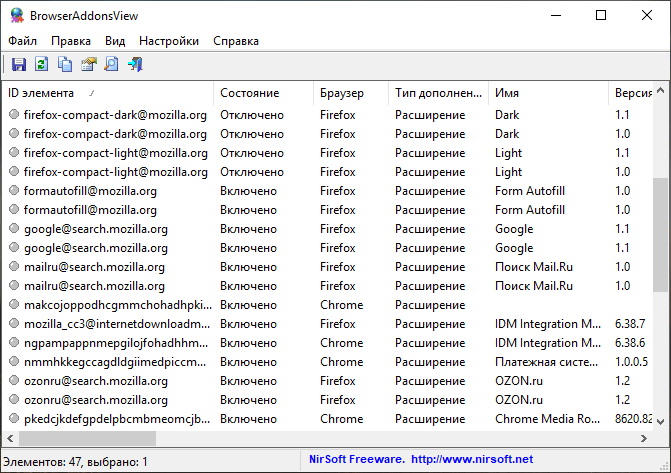Click the row icon of firefox-compact-dark version 1.1
This screenshot has width=671, height=473.
(x=14, y=114)
